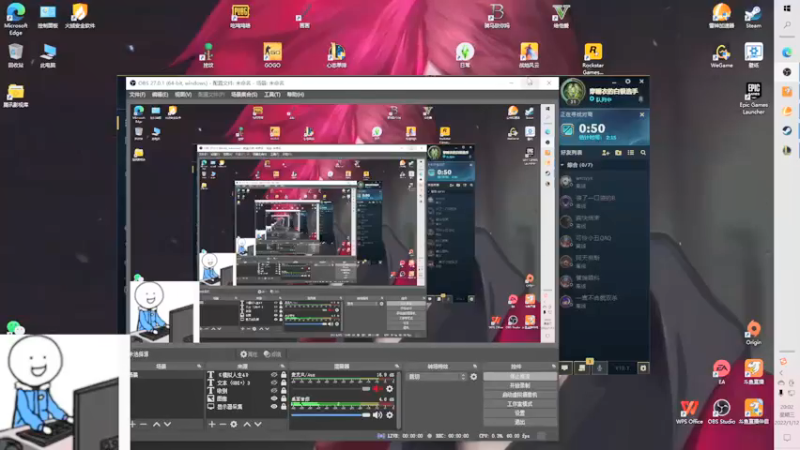
Task: Toggle lock on 文本 (GDI+) 3 source
Action: (284, 383)
